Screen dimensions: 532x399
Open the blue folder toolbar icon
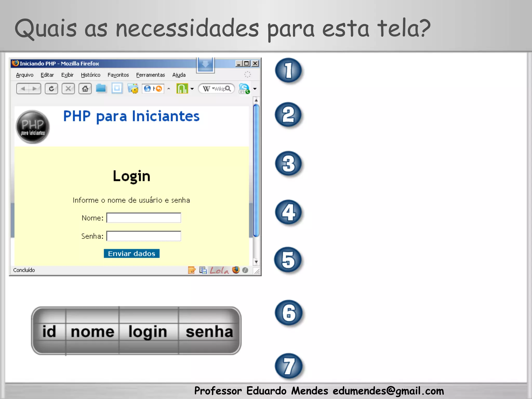pyautogui.click(x=101, y=88)
